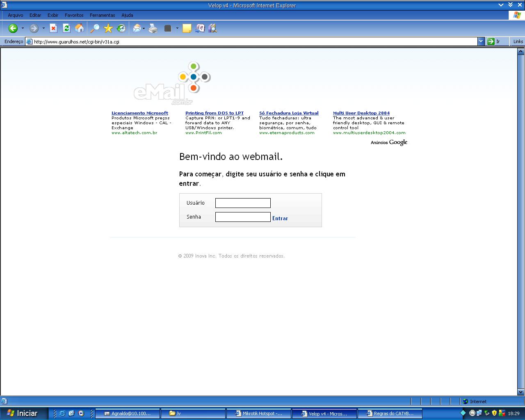Open the Mail button dropdown arrow
This screenshot has width=525, height=420.
[x=144, y=28]
